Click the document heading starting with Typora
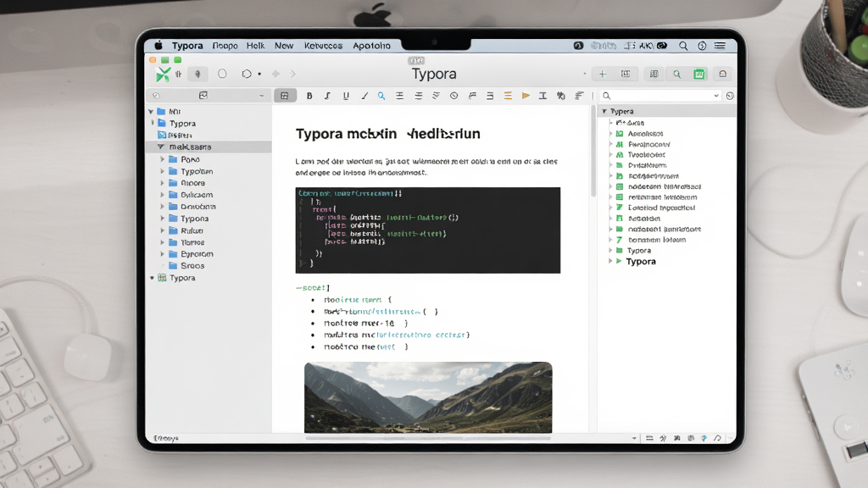This screenshot has height=488, width=868. (x=387, y=134)
